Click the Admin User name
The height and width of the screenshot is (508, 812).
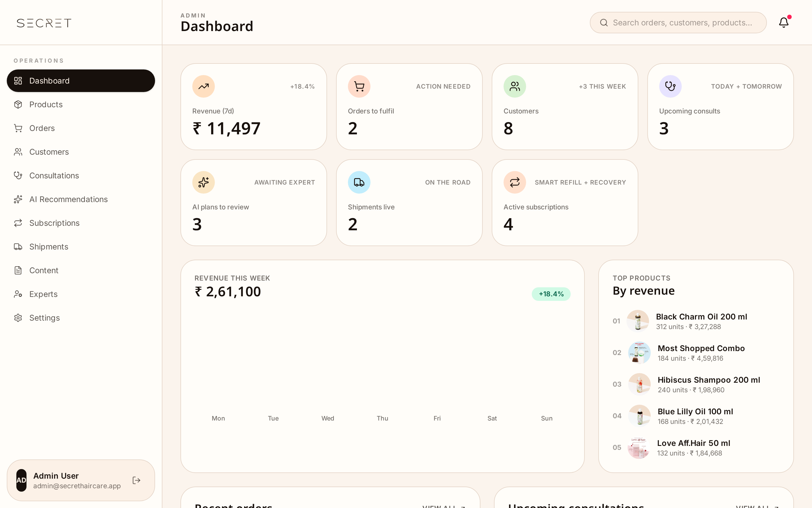[x=56, y=476]
